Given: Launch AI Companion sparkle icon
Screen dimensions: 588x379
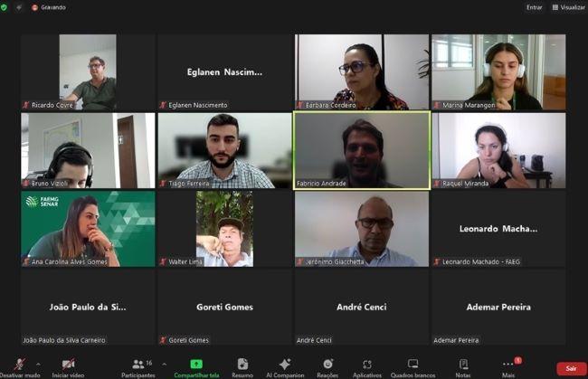Looking at the screenshot, I should (x=285, y=364).
